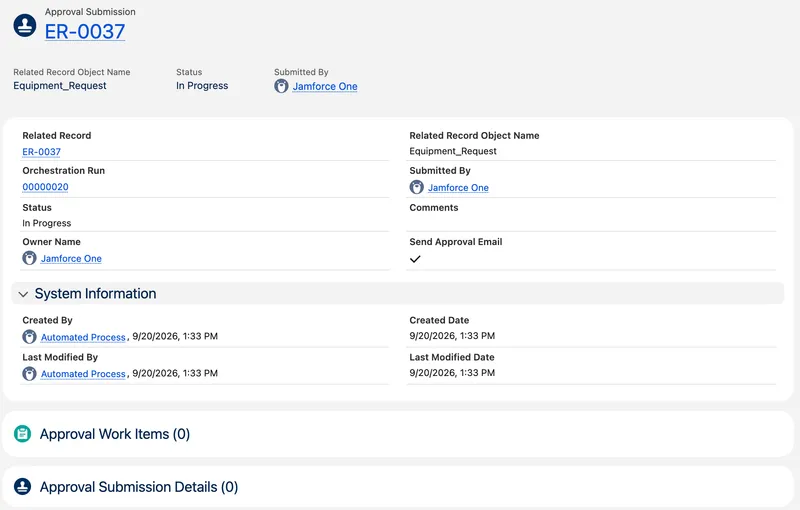
Task: Click the Related Record field label
Action: 57,136
